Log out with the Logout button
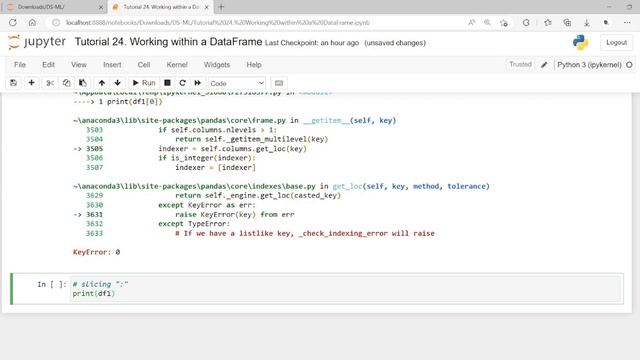Screen dimensions: 640x360 [616, 42]
